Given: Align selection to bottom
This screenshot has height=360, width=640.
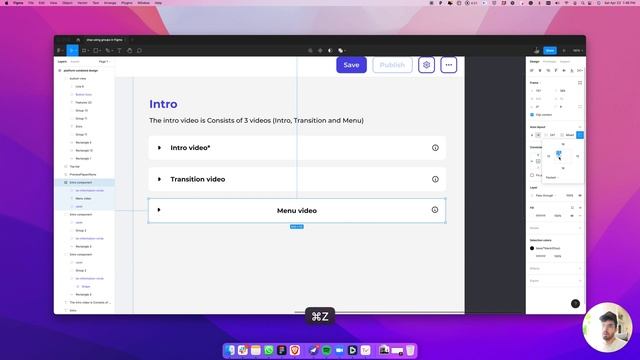Looking at the screenshot, I should click(571, 71).
